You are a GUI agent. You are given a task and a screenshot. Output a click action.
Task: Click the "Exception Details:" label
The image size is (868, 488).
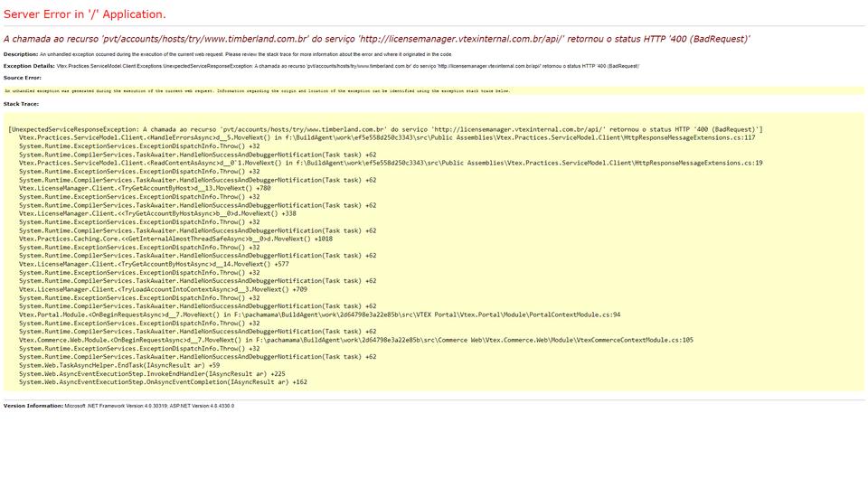pyautogui.click(x=29, y=66)
